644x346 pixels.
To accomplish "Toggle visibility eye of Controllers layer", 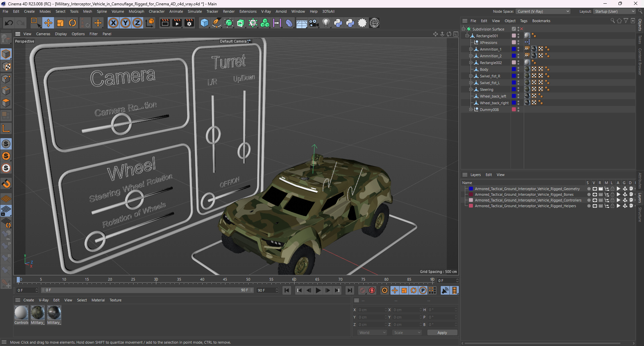I will (x=595, y=200).
